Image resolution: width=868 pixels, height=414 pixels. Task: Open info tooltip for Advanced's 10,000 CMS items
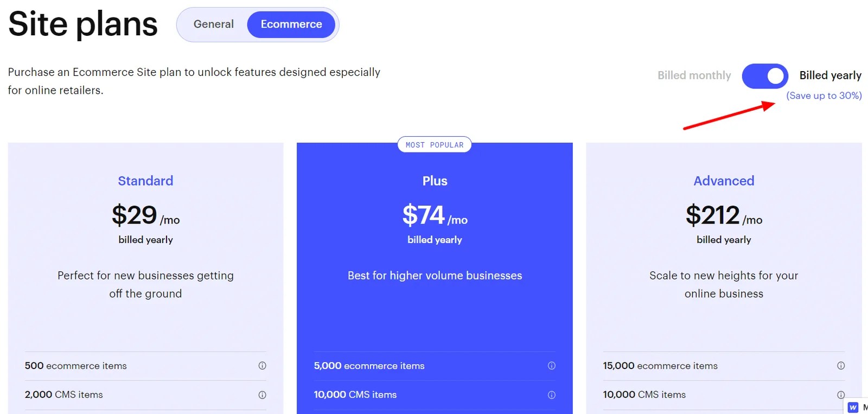tap(841, 394)
